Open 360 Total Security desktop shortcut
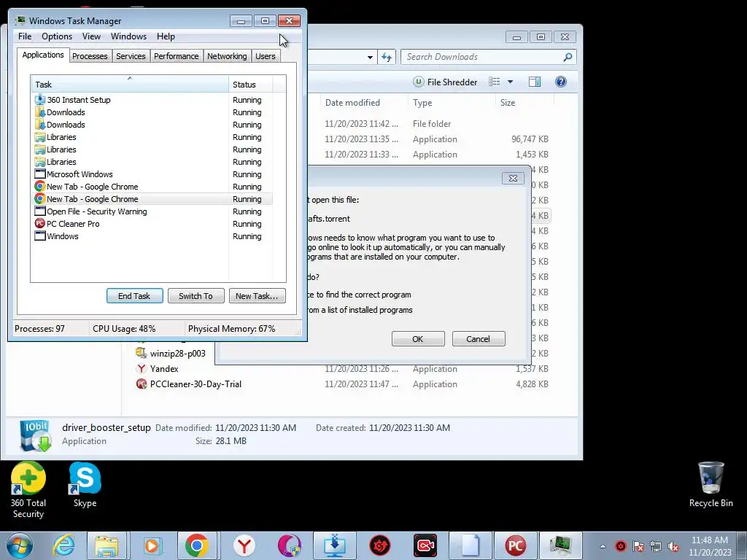747x560 pixels. coord(28,489)
